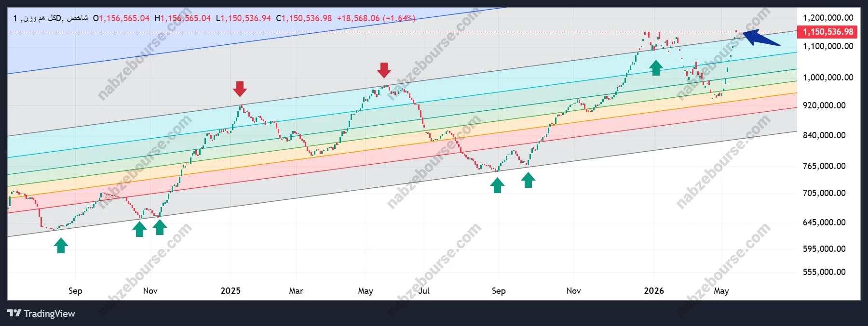Select the Nov label preceding 2026
This screenshot has width=868, height=326.
(574, 291)
